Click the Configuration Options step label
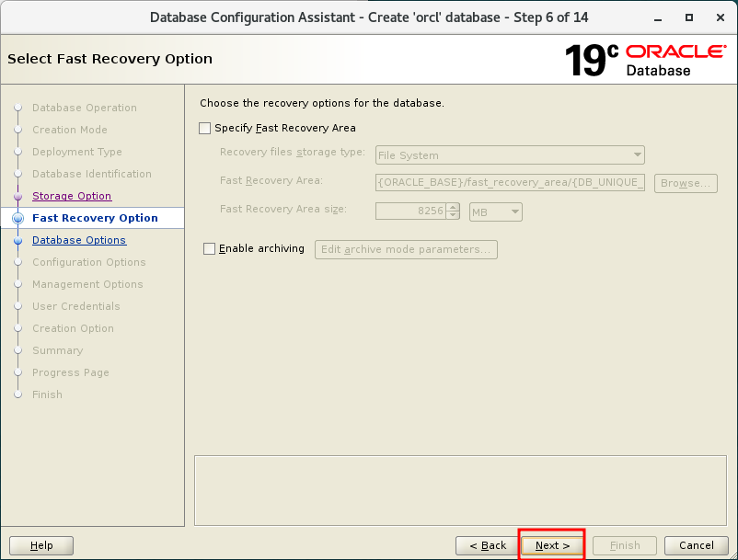 coord(89,262)
